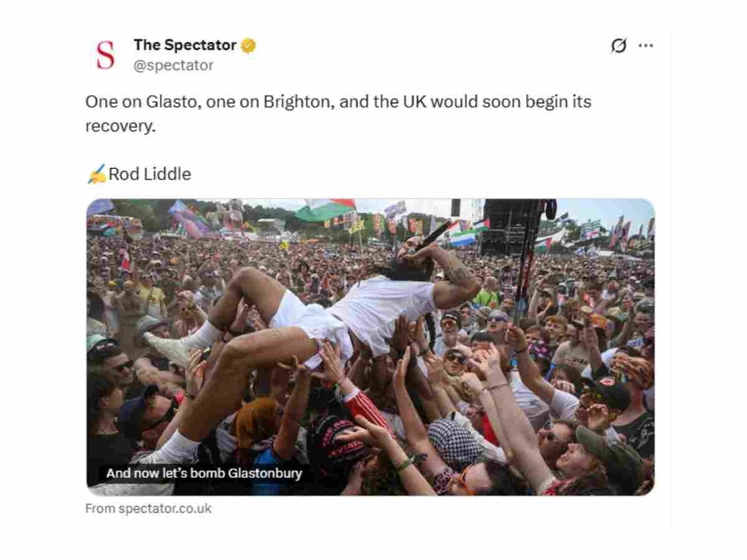The height and width of the screenshot is (560, 747).
Task: Select the tweet text starting 'One on Glasto'
Action: [x=338, y=113]
